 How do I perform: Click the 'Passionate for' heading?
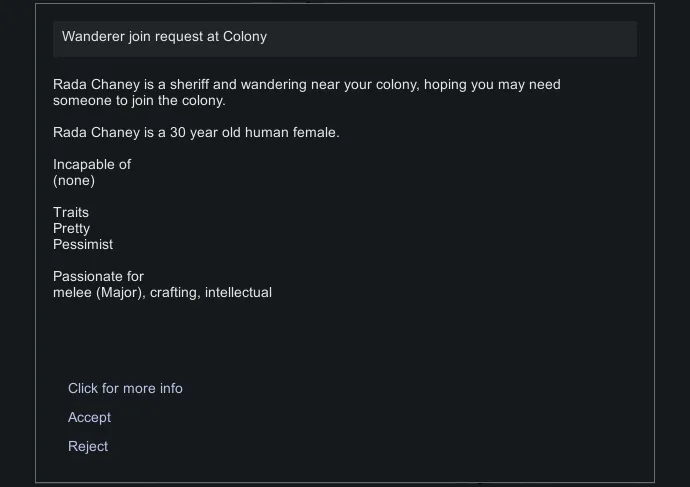[98, 276]
